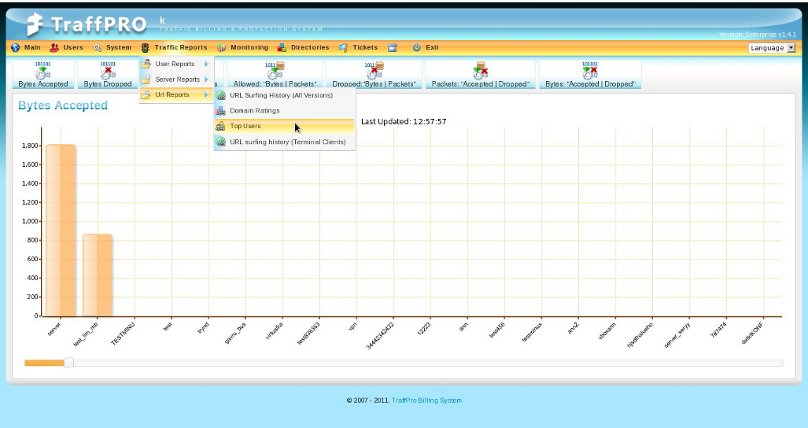The height and width of the screenshot is (428, 808).
Task: Click the Main menu globe icon
Action: 15,47
